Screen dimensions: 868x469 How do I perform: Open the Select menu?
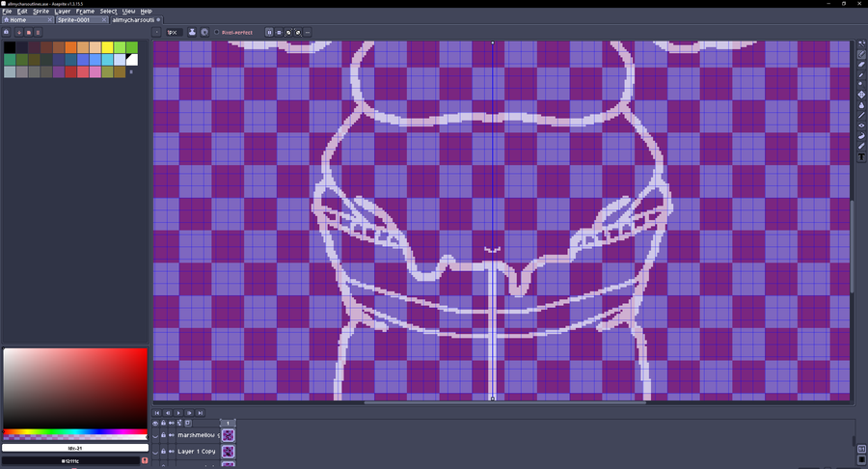[108, 11]
